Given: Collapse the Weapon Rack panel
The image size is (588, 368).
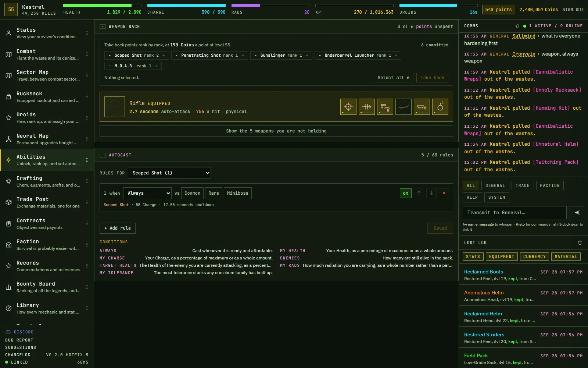Looking at the screenshot, I should (103, 26).
